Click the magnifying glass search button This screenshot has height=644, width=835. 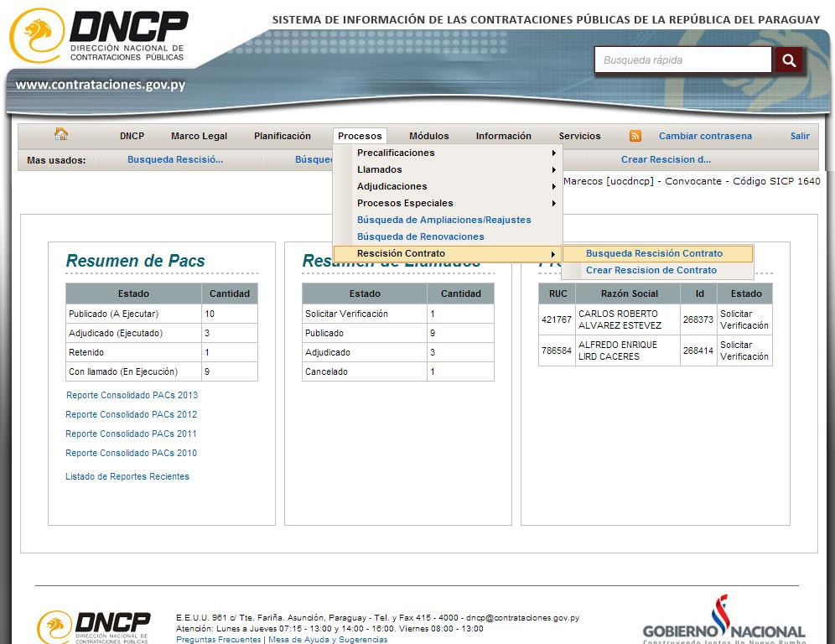tap(789, 60)
